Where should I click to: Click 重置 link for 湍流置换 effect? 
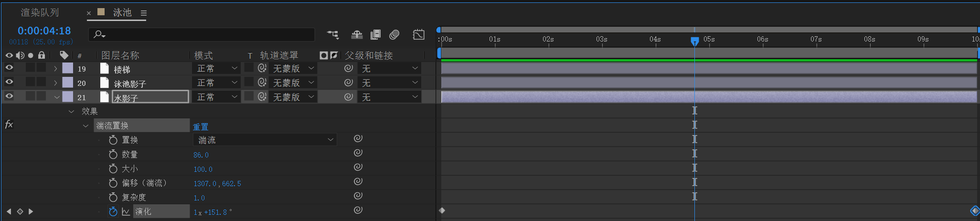point(201,126)
